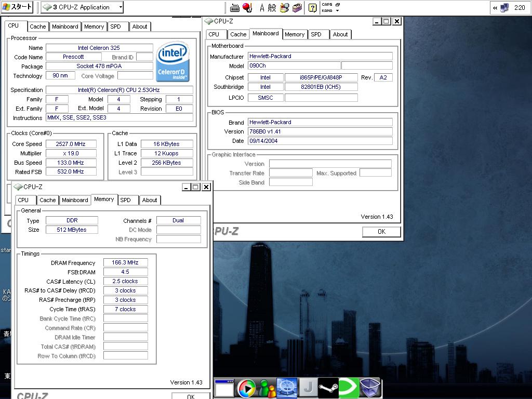This screenshot has height=399, width=532.
Task: Open the IME toolbox properties icon
Action: [297, 7]
